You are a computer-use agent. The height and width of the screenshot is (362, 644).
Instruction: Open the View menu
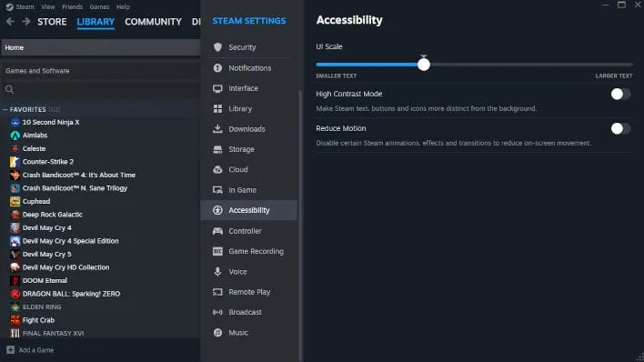coord(48,7)
